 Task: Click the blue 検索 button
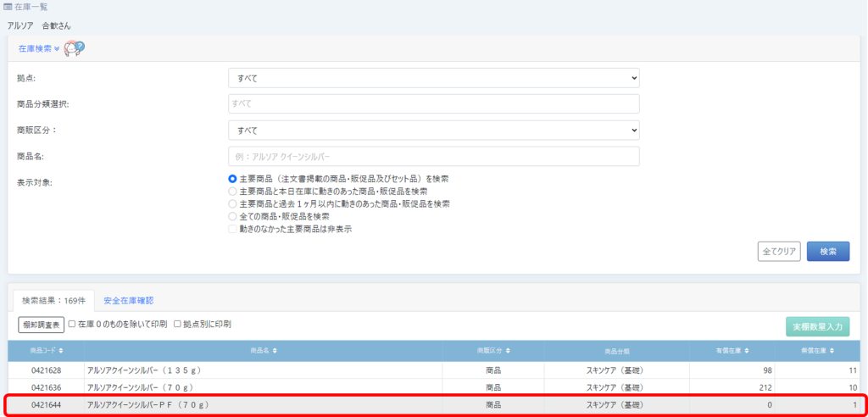pos(828,252)
